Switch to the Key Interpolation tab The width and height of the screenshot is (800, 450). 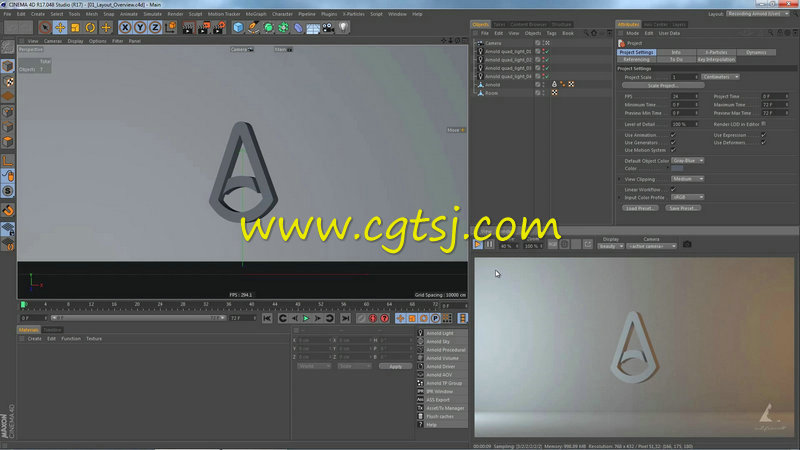[x=716, y=60]
